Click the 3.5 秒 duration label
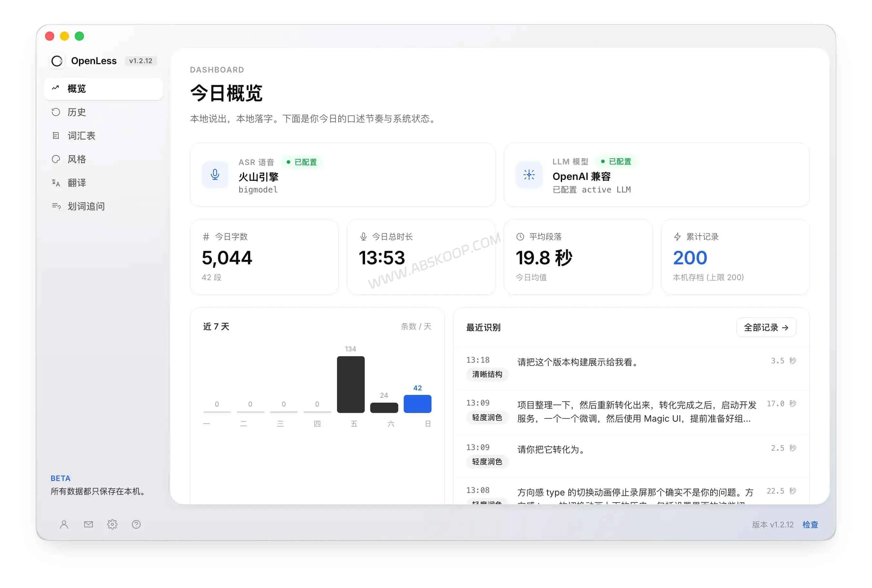Screen dimensions: 872x588 click(783, 361)
